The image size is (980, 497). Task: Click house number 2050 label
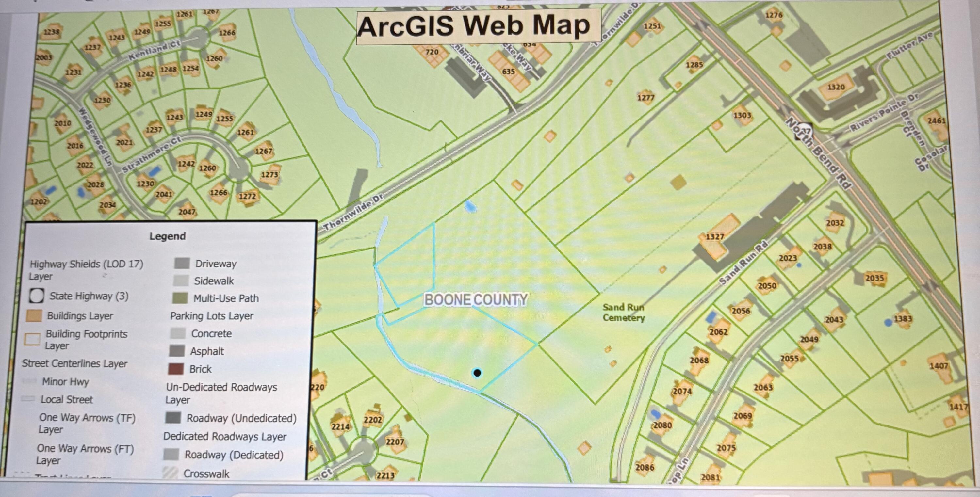(x=767, y=286)
